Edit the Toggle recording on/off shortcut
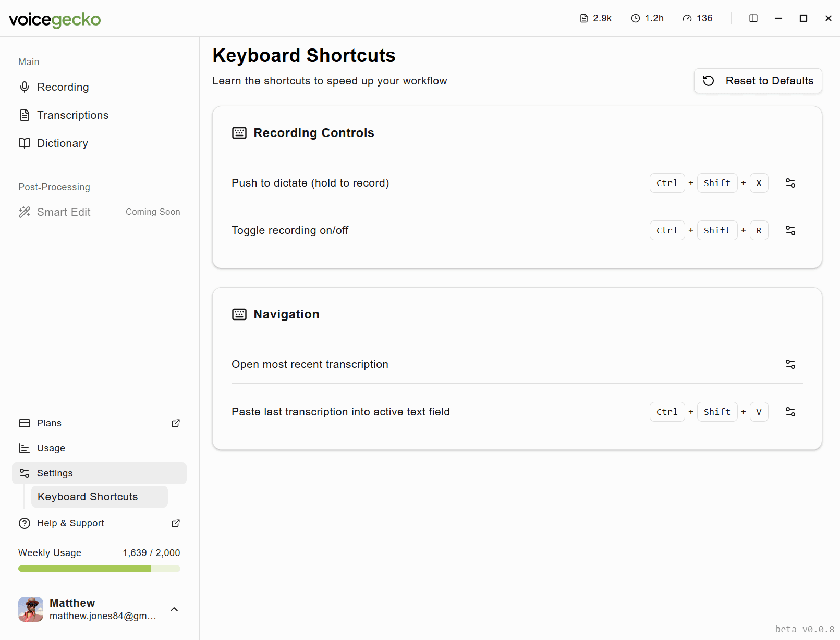Viewport: 840px width, 640px height. click(790, 230)
